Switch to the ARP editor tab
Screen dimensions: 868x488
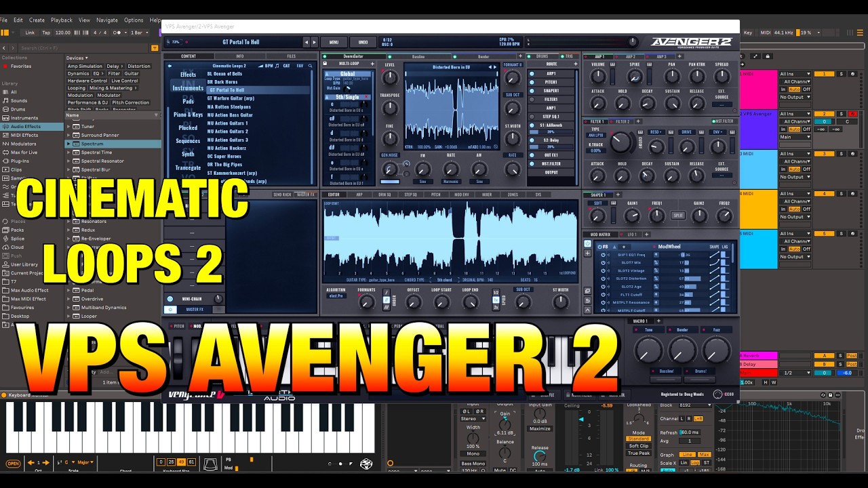coord(359,195)
